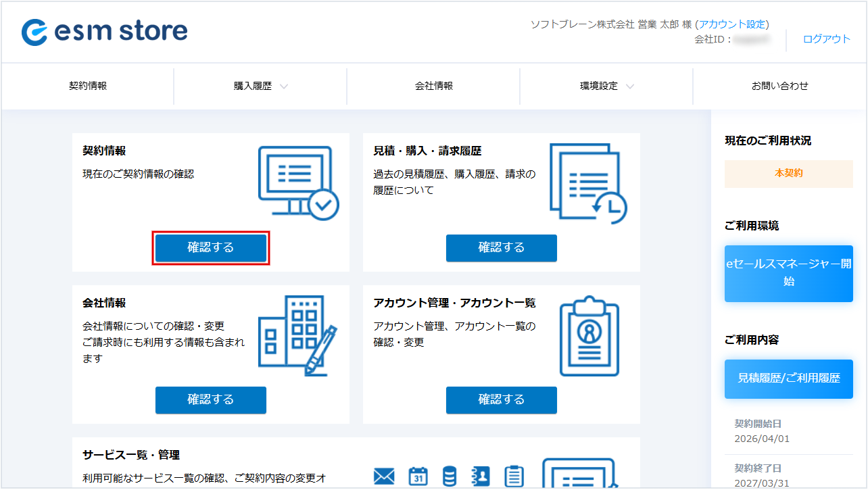The image size is (868, 490).
Task: Click the building with pencil icon
Action: [x=297, y=335]
